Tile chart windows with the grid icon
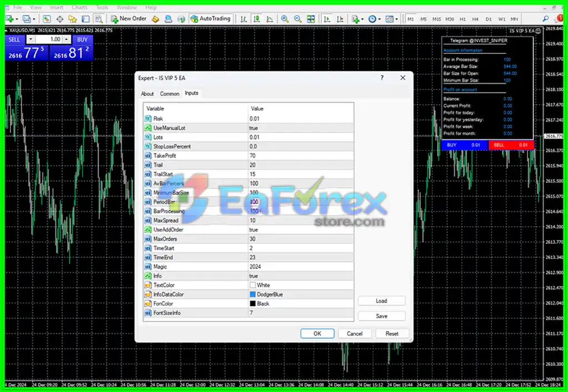 coord(311,19)
